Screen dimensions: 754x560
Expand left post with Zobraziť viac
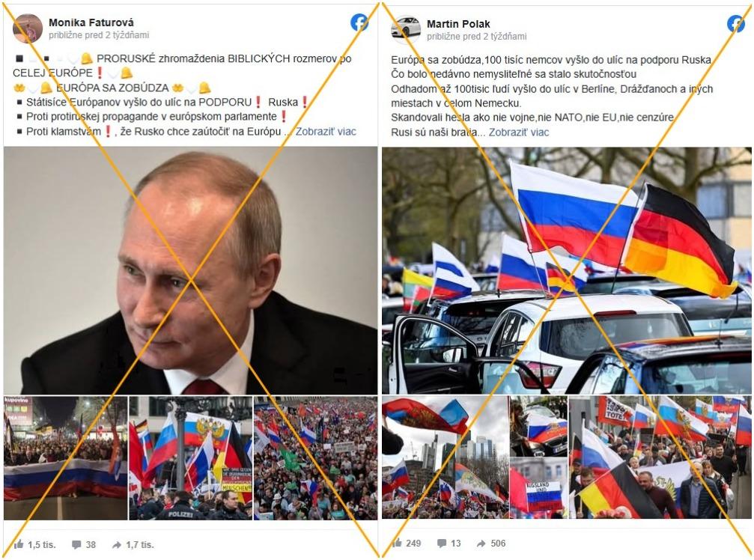pyautogui.click(x=326, y=131)
